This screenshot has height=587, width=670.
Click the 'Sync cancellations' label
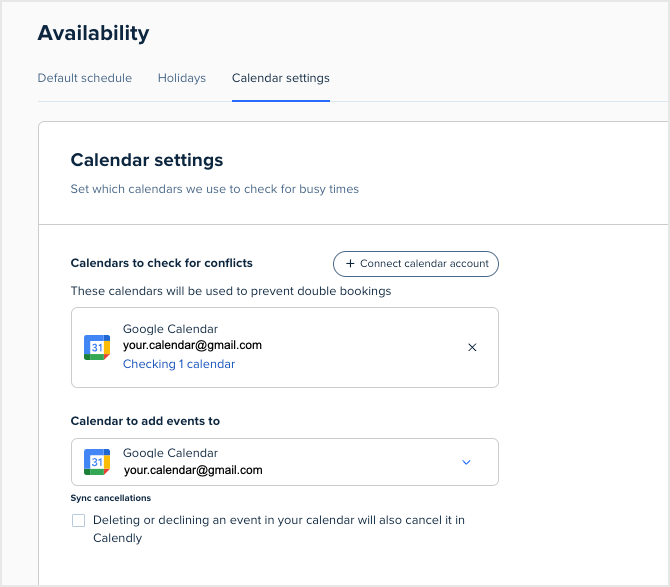(x=110, y=498)
